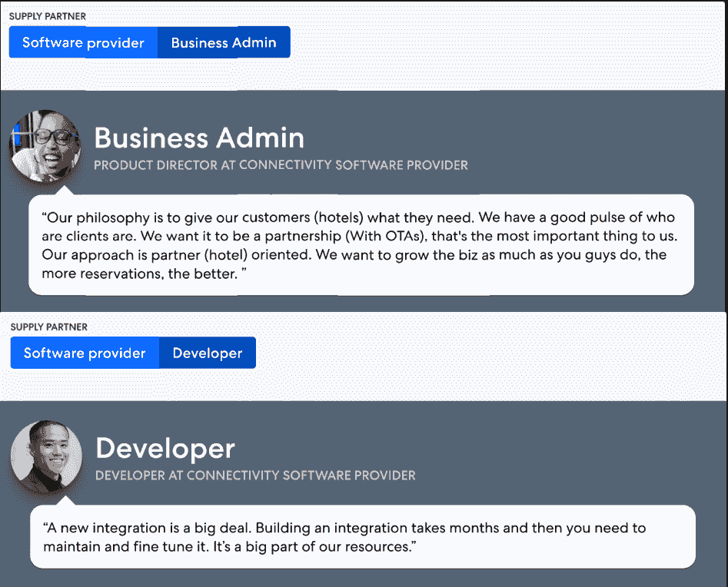
Task: Click the speech pointer under Business Admin photo
Action: (65, 190)
